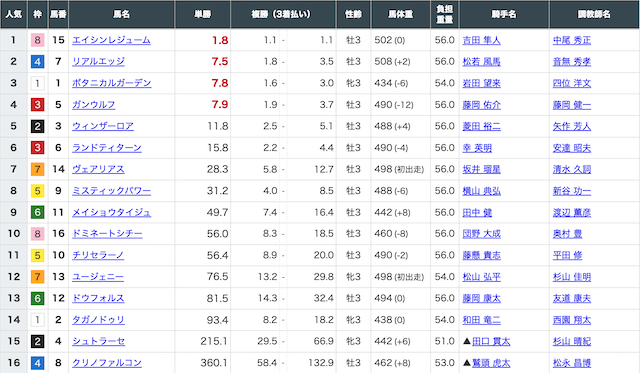
Task: View details for ウィンザーロア
Action: pyautogui.click(x=103, y=126)
